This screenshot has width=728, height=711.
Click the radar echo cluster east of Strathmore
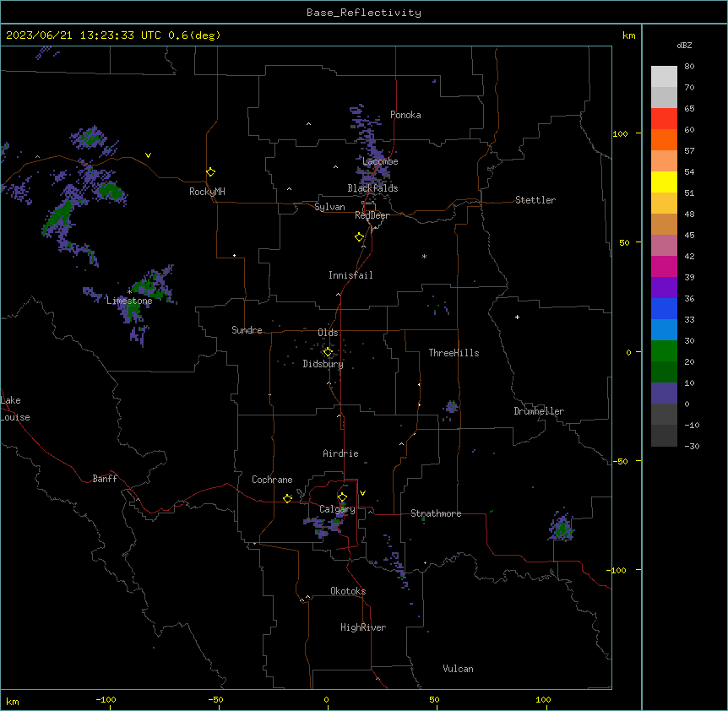(x=562, y=527)
